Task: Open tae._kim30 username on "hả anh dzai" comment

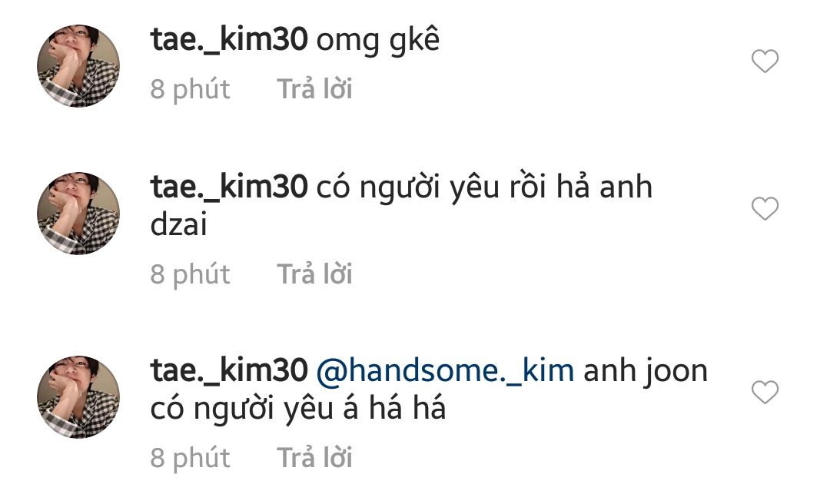Action: 229,187
